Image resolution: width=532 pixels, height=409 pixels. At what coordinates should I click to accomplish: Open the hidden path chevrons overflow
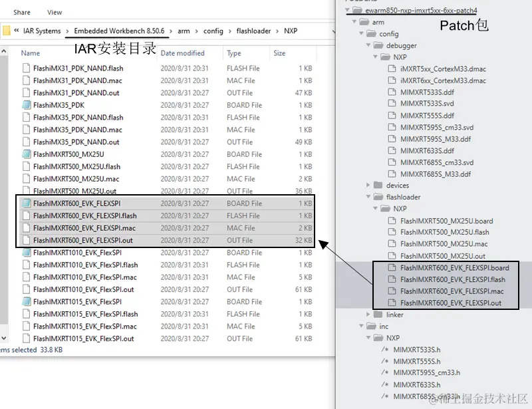point(16,31)
